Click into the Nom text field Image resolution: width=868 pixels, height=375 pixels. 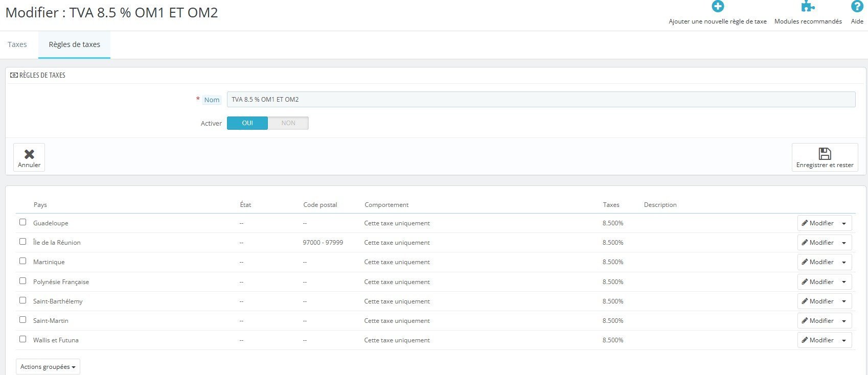(x=541, y=100)
